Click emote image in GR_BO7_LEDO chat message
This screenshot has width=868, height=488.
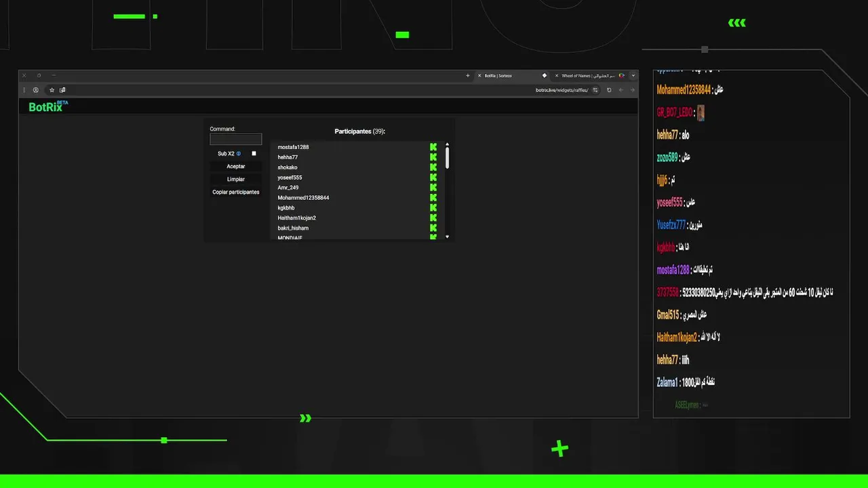tap(701, 113)
